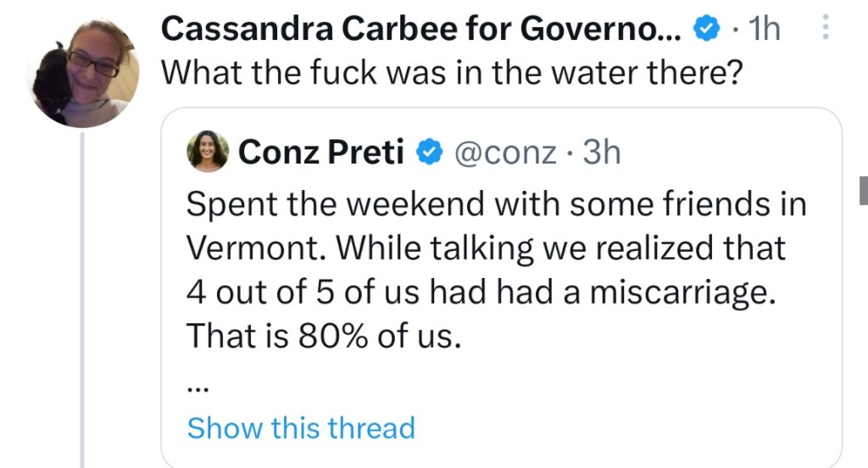Click the "That is 80% of us." sentence
Viewport: 868px width, 468px height.
click(x=323, y=337)
